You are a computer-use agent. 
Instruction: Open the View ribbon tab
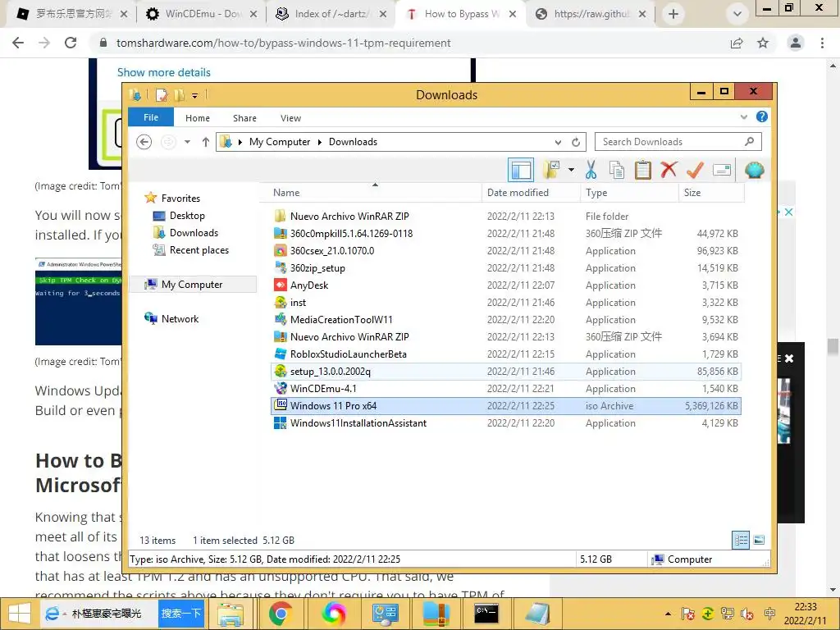point(291,118)
